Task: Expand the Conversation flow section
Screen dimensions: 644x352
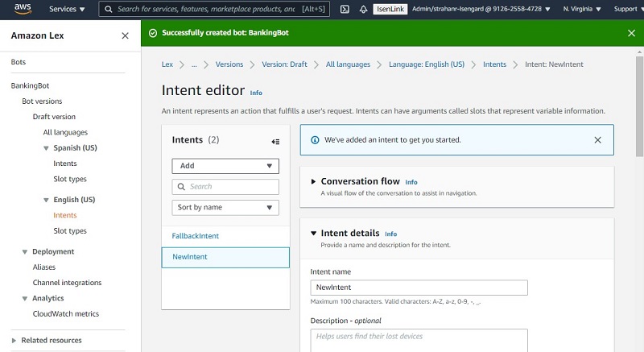Action: coord(313,181)
